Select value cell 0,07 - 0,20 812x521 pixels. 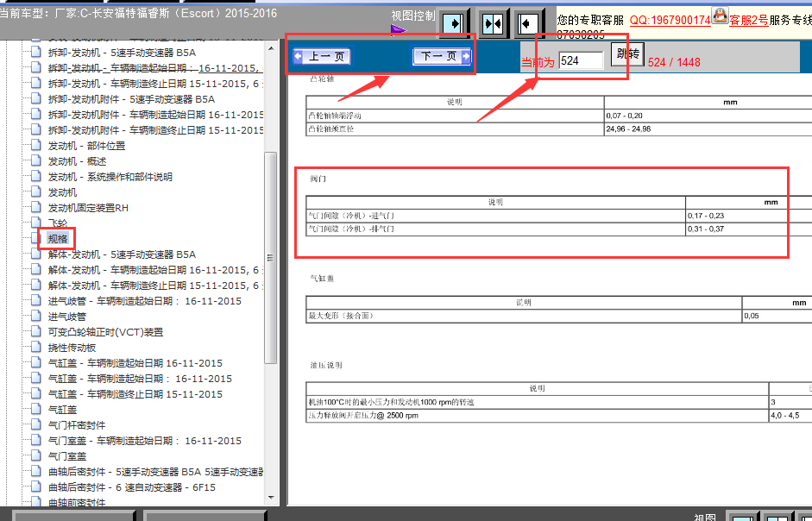pyautogui.click(x=708, y=116)
